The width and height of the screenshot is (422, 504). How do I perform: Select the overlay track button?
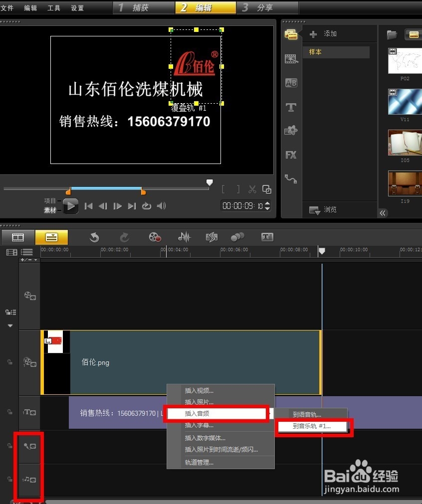pyautogui.click(x=30, y=362)
